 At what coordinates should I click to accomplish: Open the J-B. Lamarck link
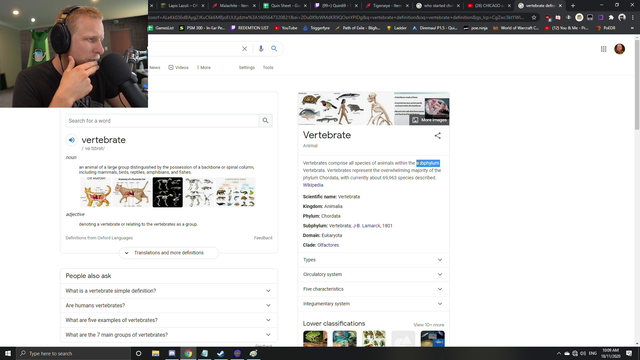(x=366, y=226)
